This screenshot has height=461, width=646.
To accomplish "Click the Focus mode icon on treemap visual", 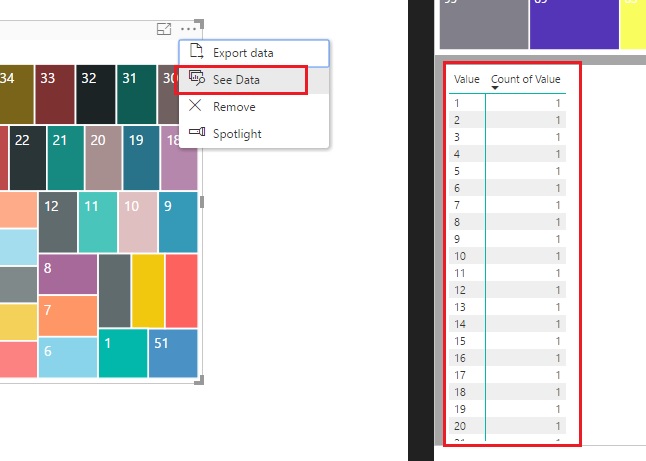I will 164,29.
